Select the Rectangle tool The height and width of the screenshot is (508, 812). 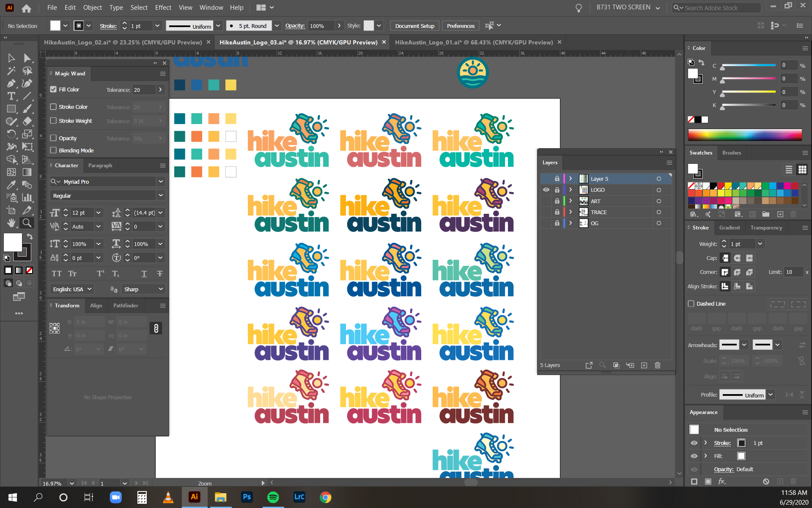(11, 109)
